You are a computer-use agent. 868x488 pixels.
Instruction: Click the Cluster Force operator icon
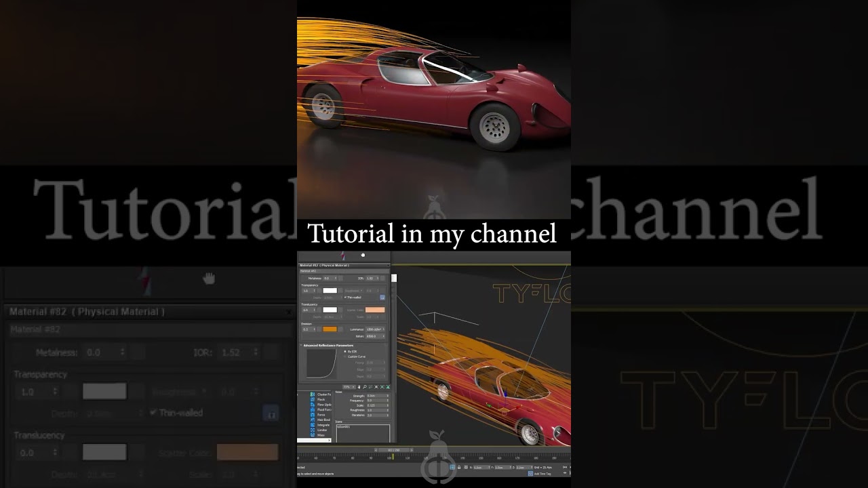click(313, 394)
